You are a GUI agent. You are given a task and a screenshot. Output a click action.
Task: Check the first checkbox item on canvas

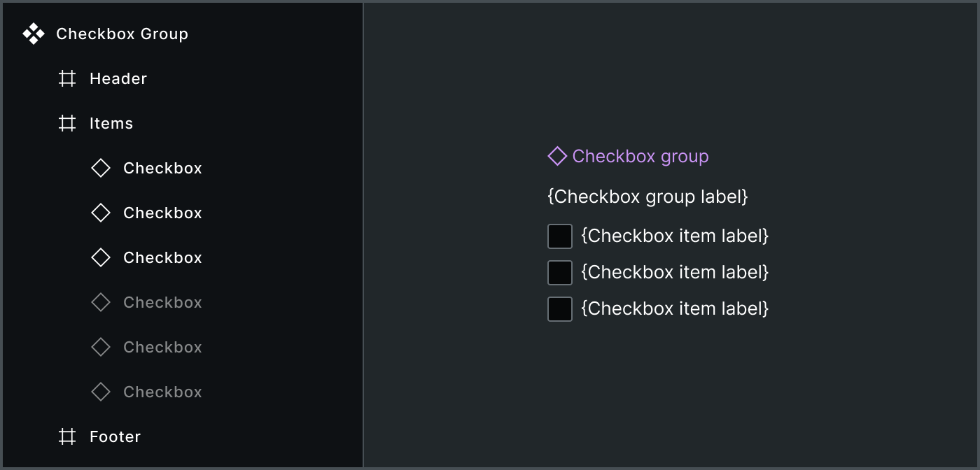pos(559,236)
